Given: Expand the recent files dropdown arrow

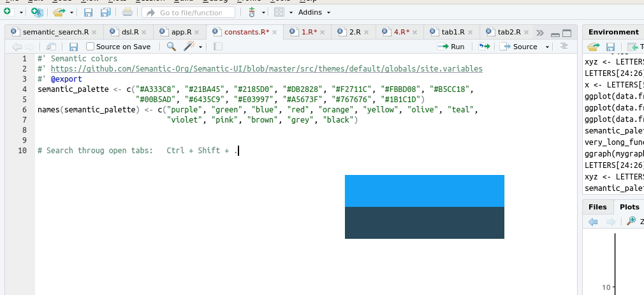Looking at the screenshot, I should (x=71, y=13).
